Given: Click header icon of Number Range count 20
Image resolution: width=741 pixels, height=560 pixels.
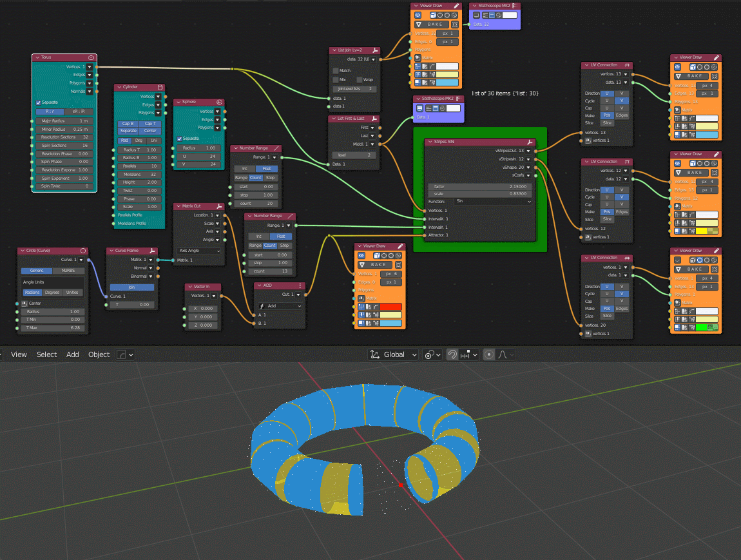Looking at the screenshot, I should pos(276,148).
